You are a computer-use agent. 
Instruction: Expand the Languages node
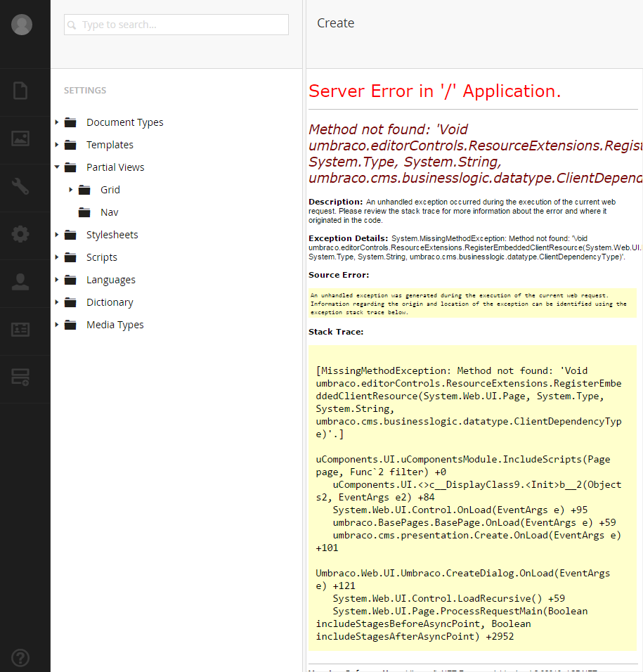(56, 280)
